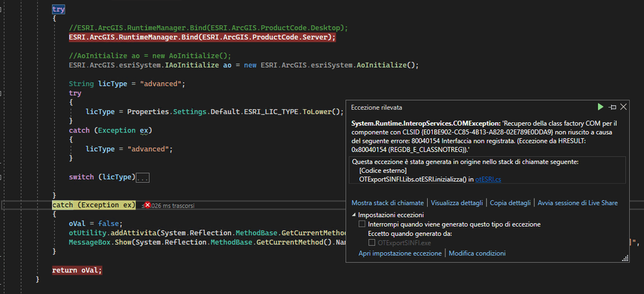Open Visualizza dettagli link
The height and width of the screenshot is (294, 644).
pos(458,202)
